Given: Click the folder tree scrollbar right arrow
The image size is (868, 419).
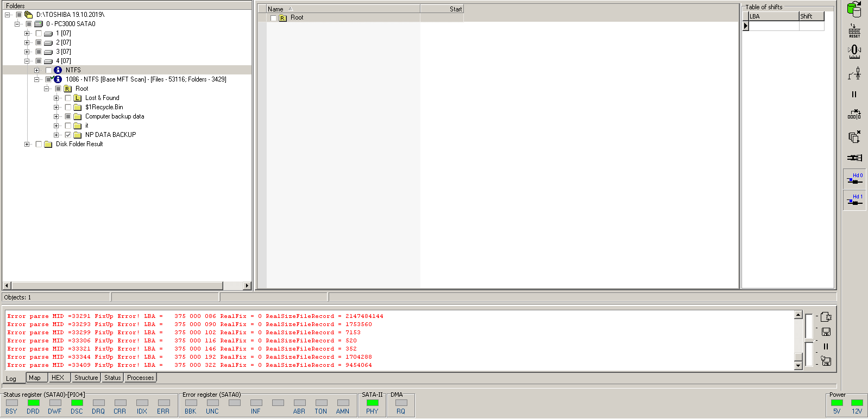Looking at the screenshot, I should [x=247, y=285].
